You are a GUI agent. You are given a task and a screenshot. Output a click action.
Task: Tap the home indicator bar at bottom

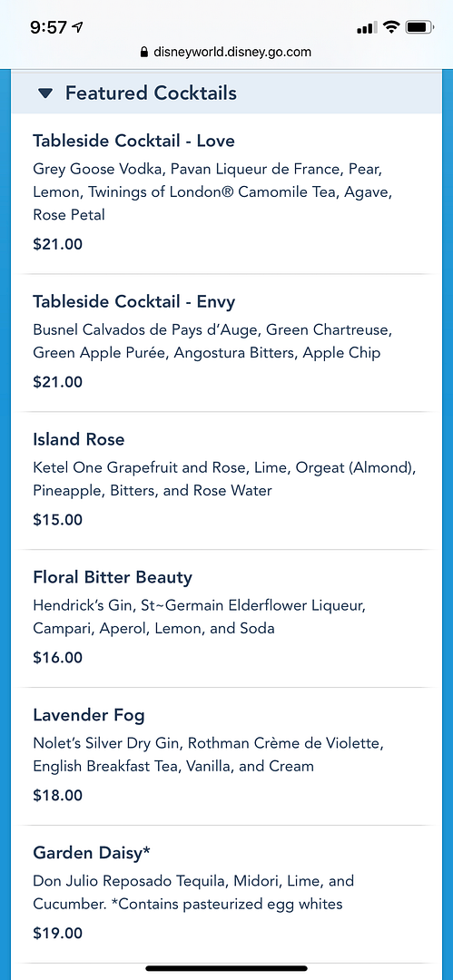pos(227,969)
